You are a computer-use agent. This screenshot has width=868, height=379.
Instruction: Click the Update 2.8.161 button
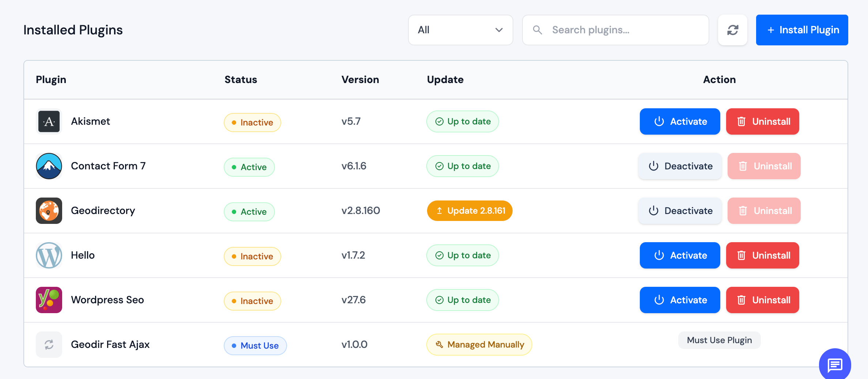click(470, 211)
